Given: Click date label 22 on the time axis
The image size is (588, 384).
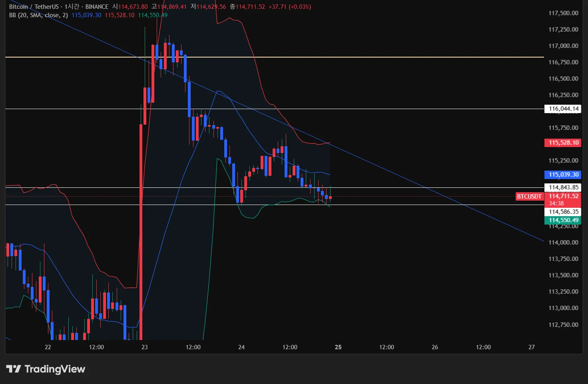Looking at the screenshot, I should click(x=48, y=347).
